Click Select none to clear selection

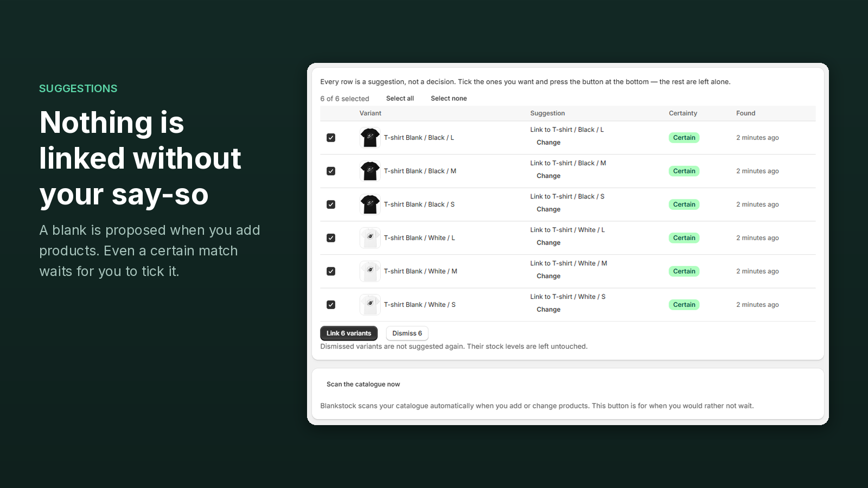449,99
